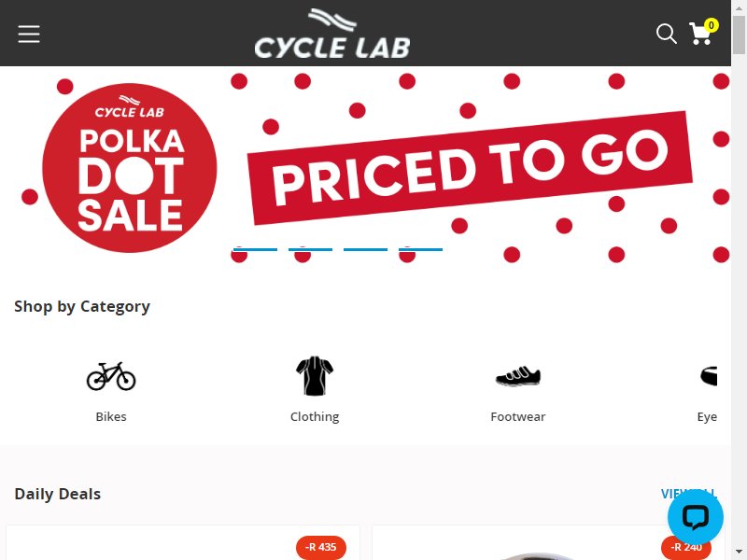
Task: Select the Eyewear category icon
Action: tap(709, 376)
